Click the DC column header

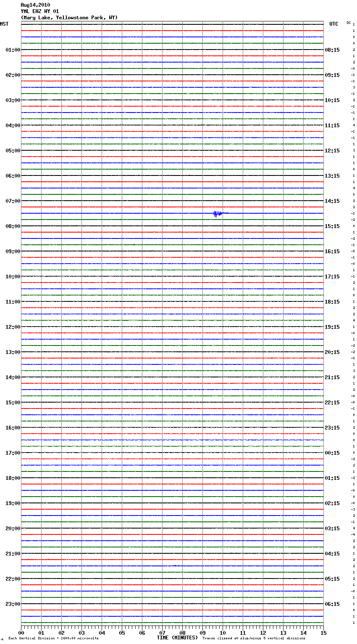click(x=349, y=23)
